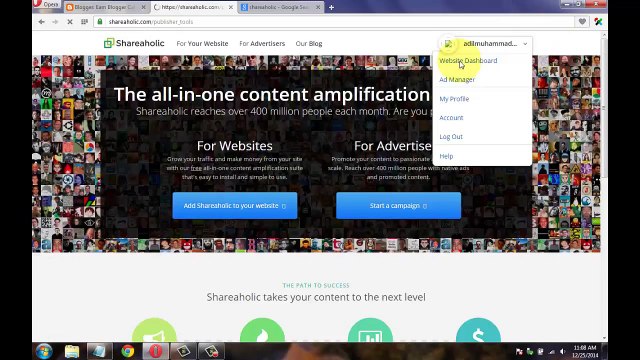The height and width of the screenshot is (360, 640).
Task: Go back with the browser back arrow
Action: [42, 22]
